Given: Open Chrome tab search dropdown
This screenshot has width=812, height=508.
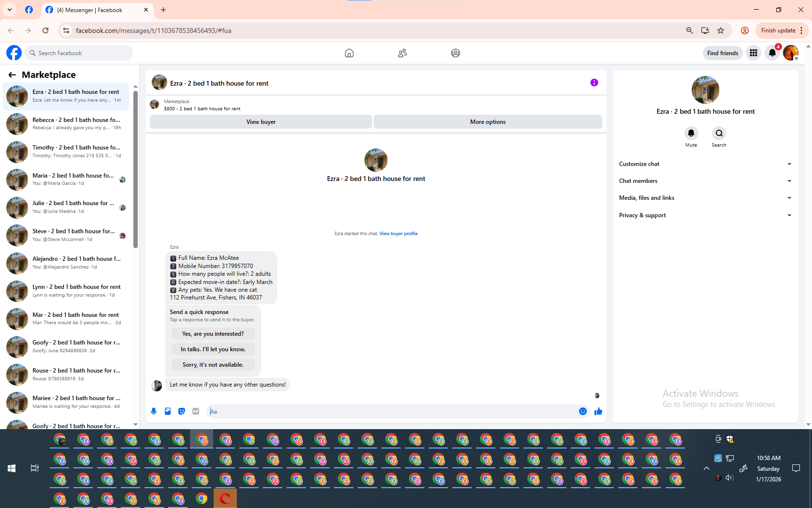Looking at the screenshot, I should click(x=10, y=10).
